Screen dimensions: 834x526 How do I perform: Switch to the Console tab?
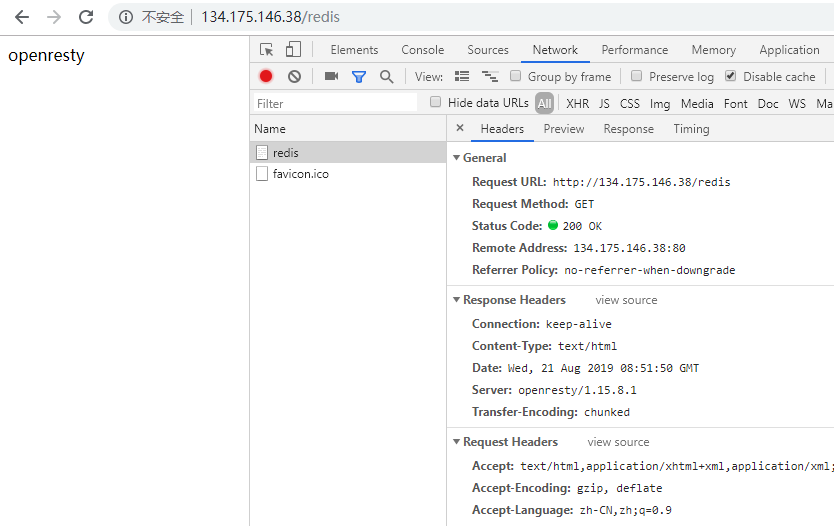pyautogui.click(x=422, y=50)
